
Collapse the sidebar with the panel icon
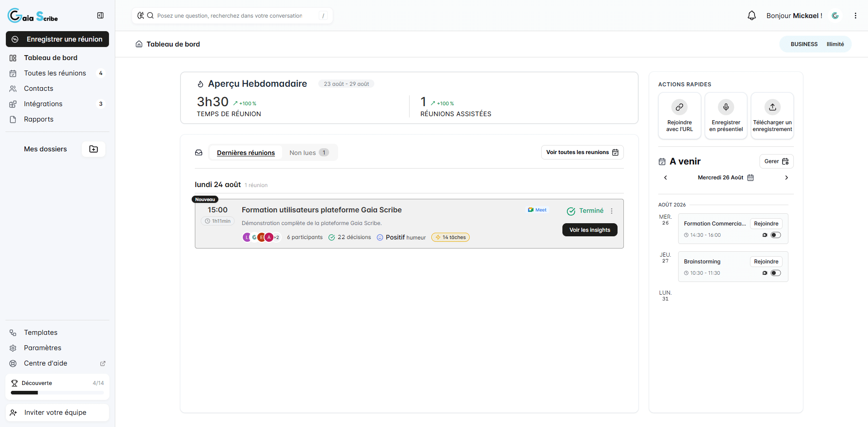click(x=100, y=15)
